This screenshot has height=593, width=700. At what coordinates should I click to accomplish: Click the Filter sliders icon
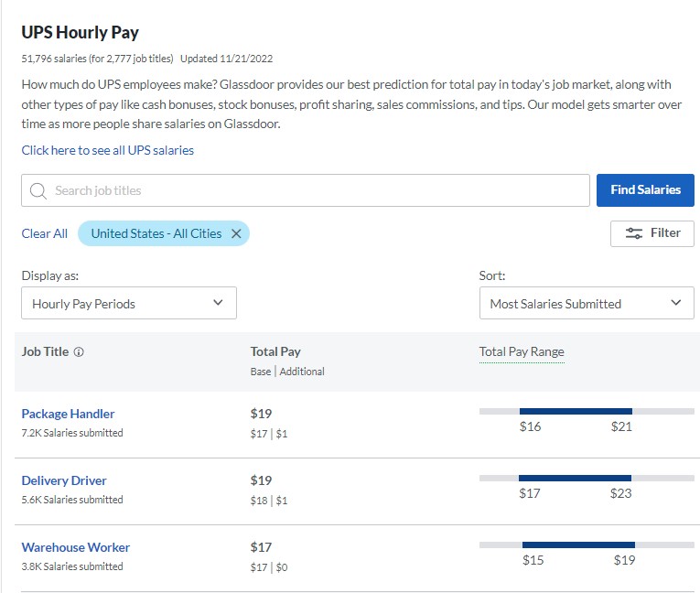click(633, 233)
